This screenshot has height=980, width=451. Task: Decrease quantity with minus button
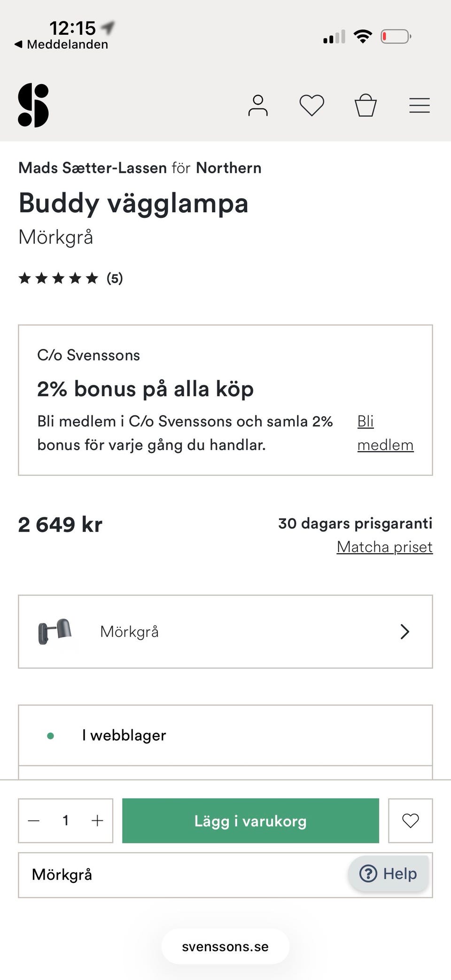coord(34,821)
